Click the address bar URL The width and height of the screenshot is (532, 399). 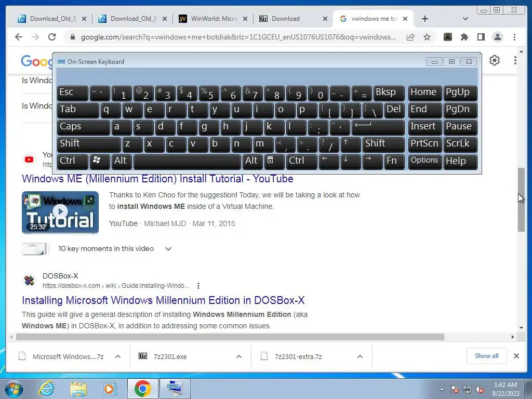(238, 37)
